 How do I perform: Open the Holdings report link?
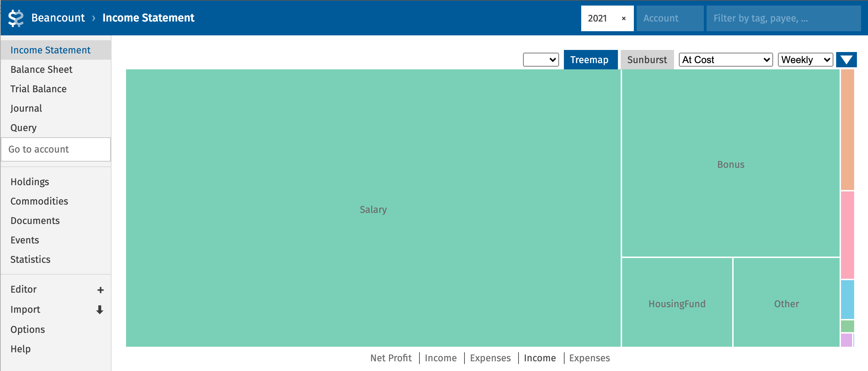click(x=30, y=182)
